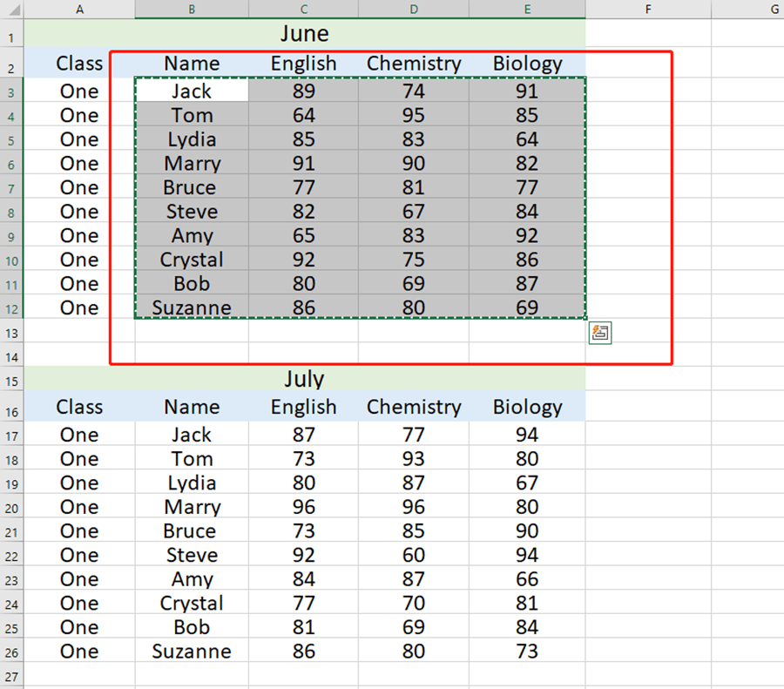This screenshot has height=689, width=784.
Task: Click the Lydia cell in row 19
Action: tap(192, 482)
